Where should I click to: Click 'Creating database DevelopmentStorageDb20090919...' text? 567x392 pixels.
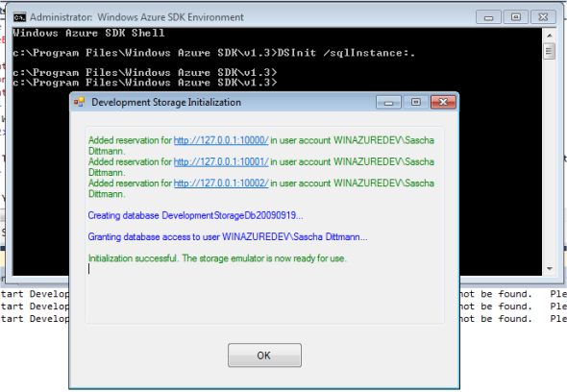(196, 215)
